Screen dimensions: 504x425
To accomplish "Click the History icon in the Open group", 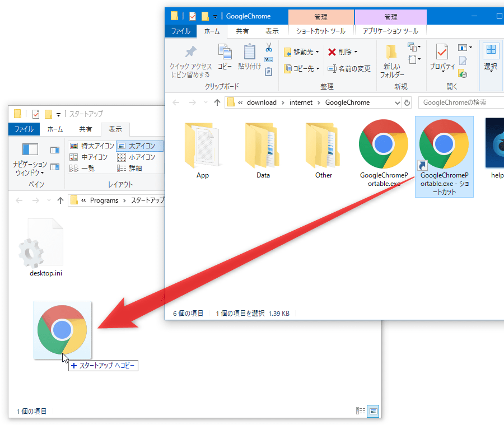I will [x=463, y=73].
